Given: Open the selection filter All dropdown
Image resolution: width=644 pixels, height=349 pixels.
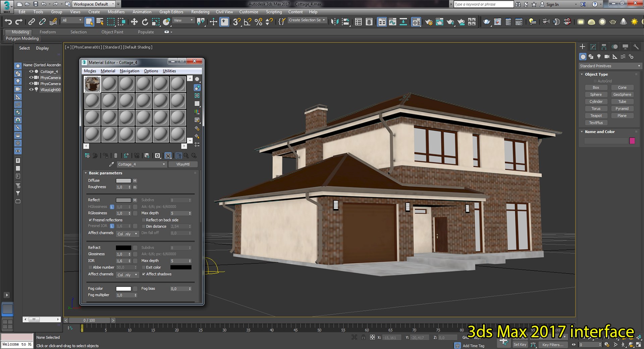Looking at the screenshot, I should (x=72, y=20).
